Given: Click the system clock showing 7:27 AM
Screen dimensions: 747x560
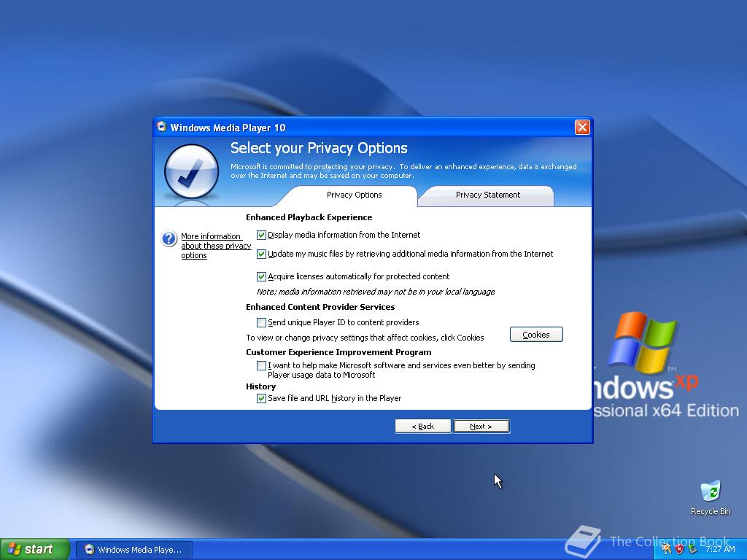Looking at the screenshot, I should tap(720, 549).
